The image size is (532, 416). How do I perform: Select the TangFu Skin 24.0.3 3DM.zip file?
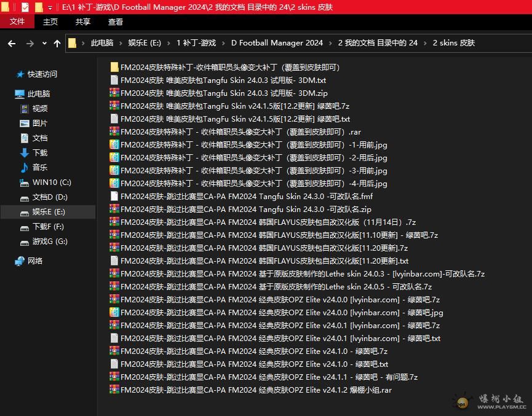point(224,93)
